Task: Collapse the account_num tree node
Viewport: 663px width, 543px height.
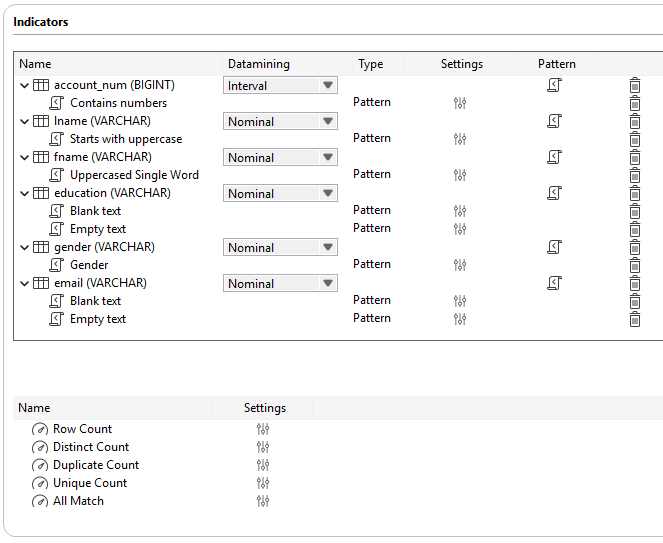Action: point(24,86)
